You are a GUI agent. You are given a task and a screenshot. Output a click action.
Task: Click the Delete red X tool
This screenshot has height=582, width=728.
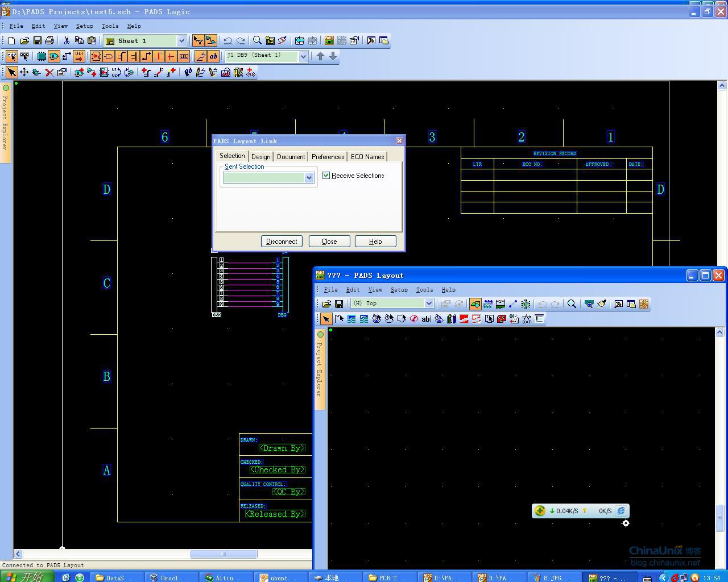49,72
